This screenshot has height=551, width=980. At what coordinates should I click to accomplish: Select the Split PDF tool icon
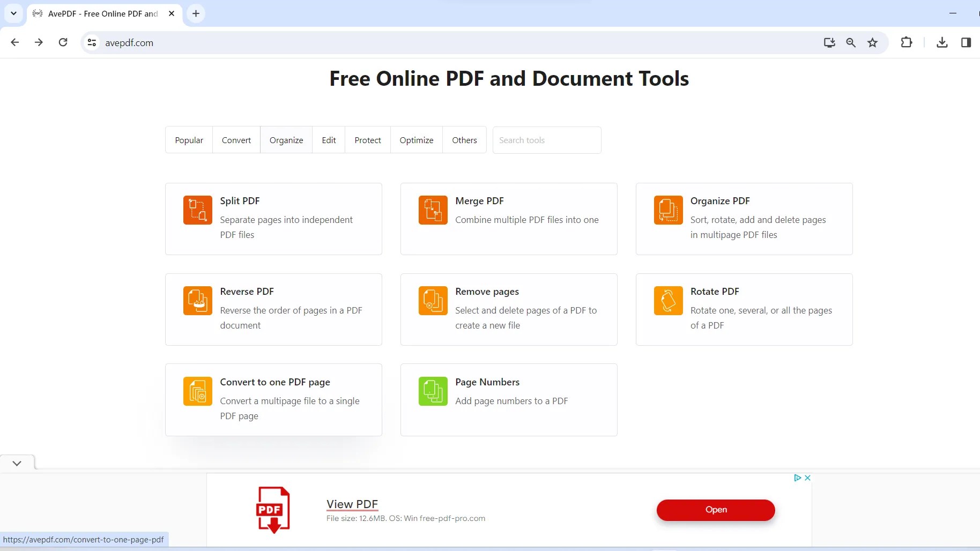[197, 210]
